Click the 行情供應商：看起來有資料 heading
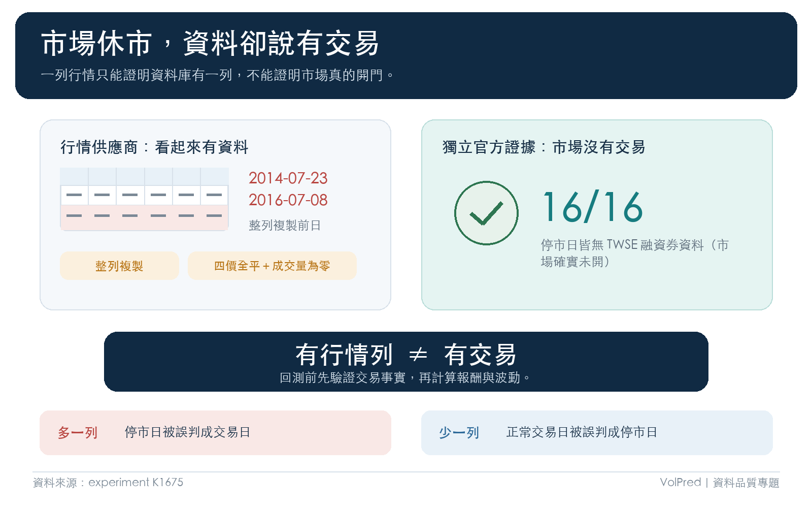Image resolution: width=812 pixels, height=508 pixels. pos(154,147)
